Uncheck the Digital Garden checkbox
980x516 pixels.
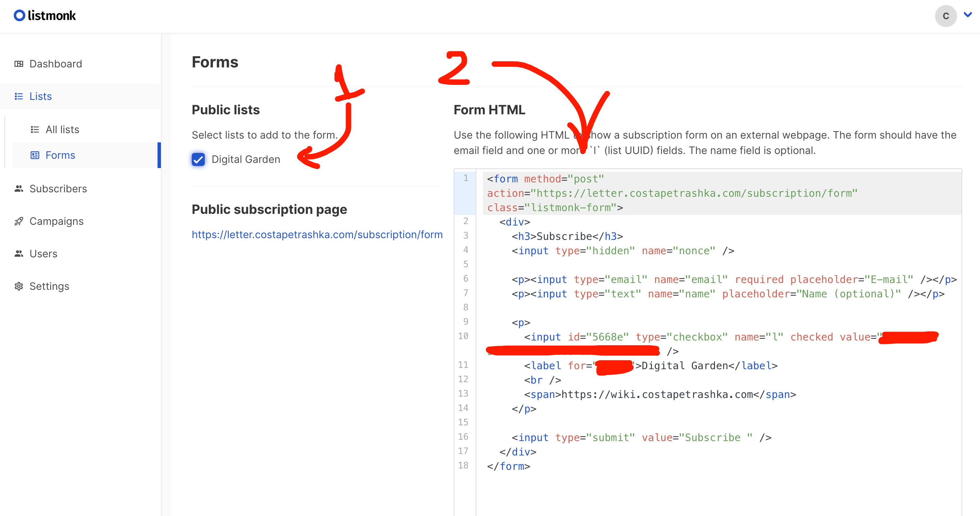click(198, 159)
